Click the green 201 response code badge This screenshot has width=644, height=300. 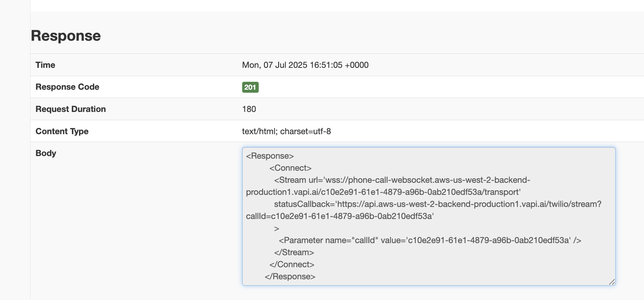tap(250, 87)
